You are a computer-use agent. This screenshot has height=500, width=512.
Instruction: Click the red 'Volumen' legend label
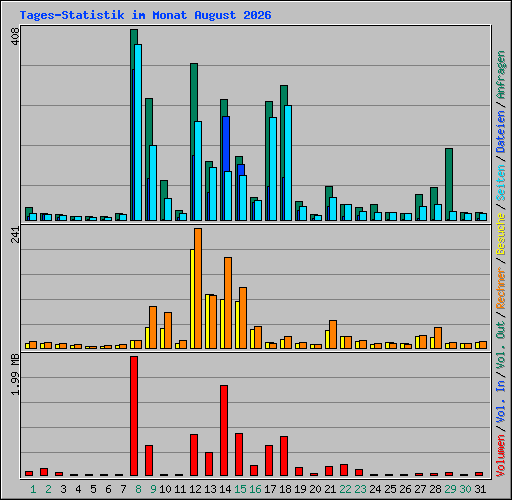501,455
